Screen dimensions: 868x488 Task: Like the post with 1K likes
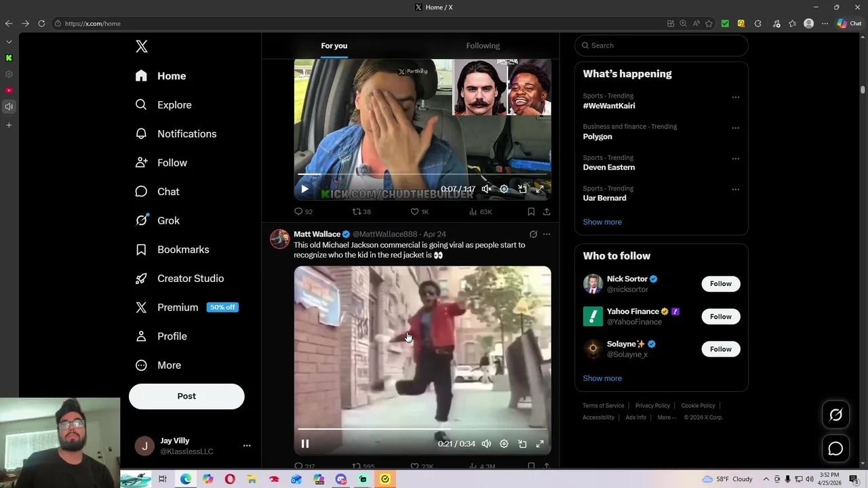pos(420,211)
